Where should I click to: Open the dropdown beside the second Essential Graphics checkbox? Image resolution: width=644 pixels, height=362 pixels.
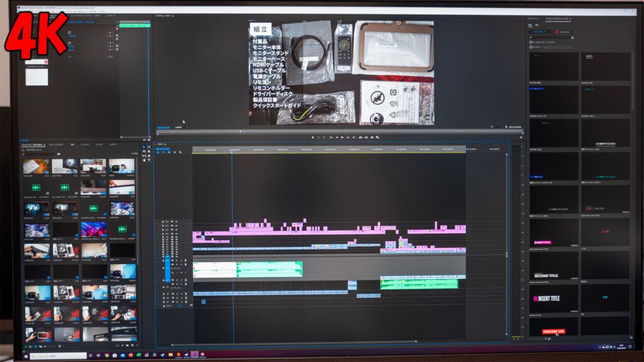click(557, 47)
